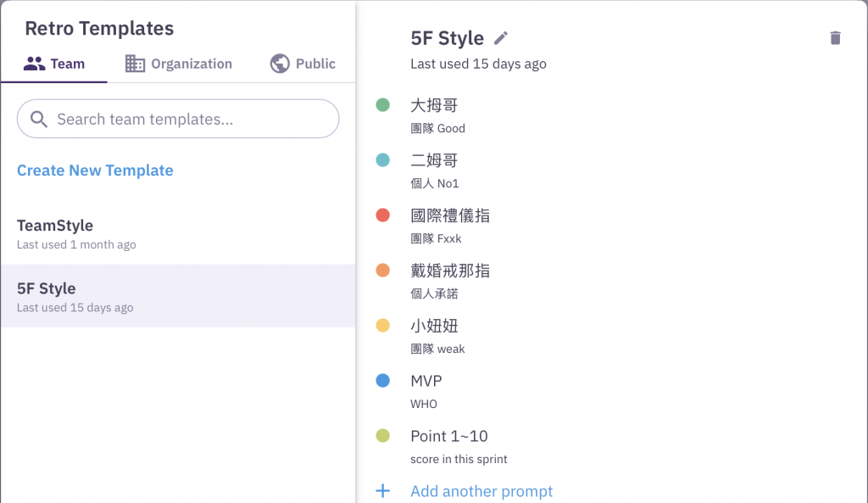Change the red color dot for 國際禮儀指
This screenshot has height=503, width=868.
click(382, 215)
